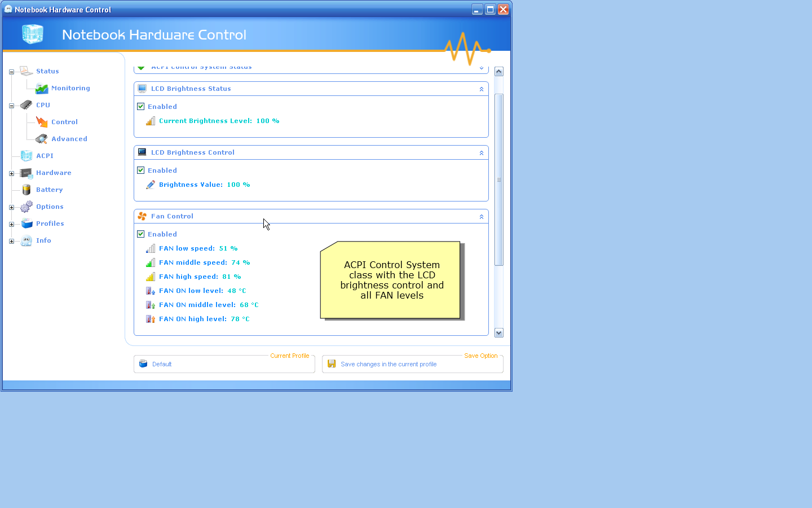Image resolution: width=812 pixels, height=508 pixels.
Task: Click the Status laptop icon in sidebar
Action: (x=27, y=71)
